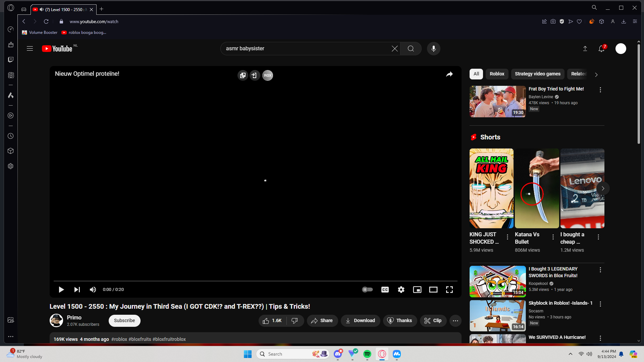The image size is (644, 362).
Task: Open the Opera GX main menu
Action: 11,8
